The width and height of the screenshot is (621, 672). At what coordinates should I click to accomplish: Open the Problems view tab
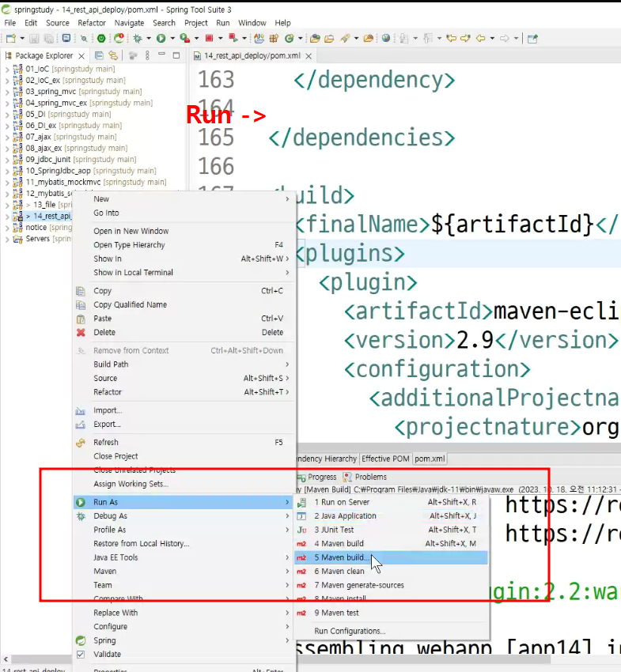click(x=365, y=477)
